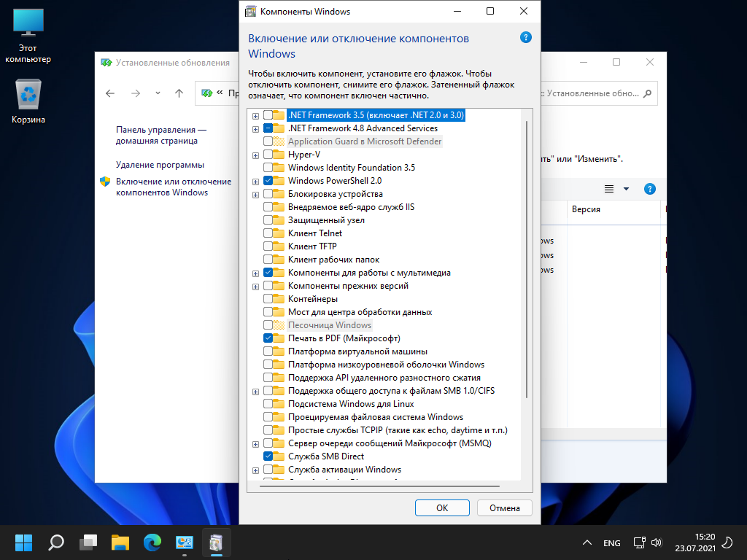Expand the .NET Framework 4.8 Advanced Services node

click(x=255, y=129)
